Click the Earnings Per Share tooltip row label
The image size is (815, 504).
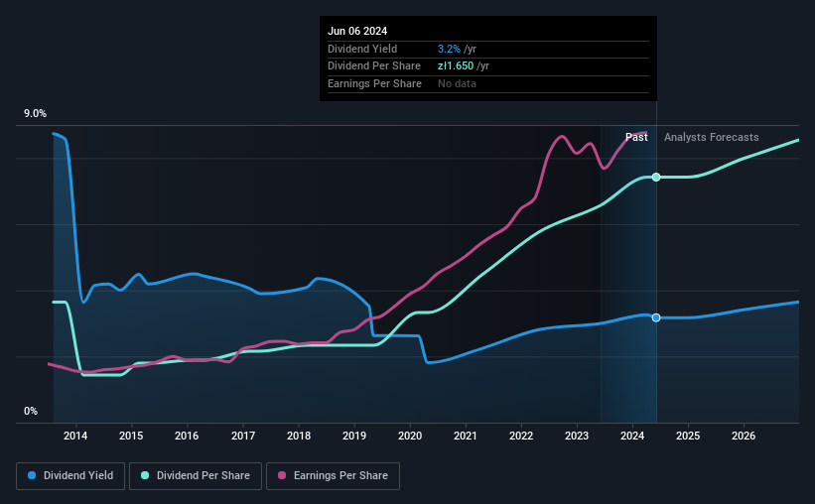375,83
